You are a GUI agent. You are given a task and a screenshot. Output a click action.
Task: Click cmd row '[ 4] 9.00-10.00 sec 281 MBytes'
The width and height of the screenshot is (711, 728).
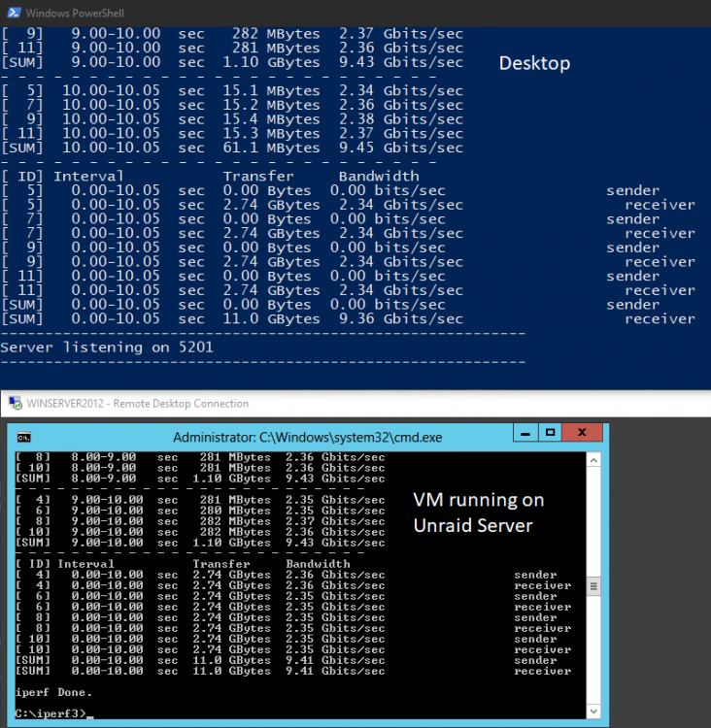(x=200, y=500)
